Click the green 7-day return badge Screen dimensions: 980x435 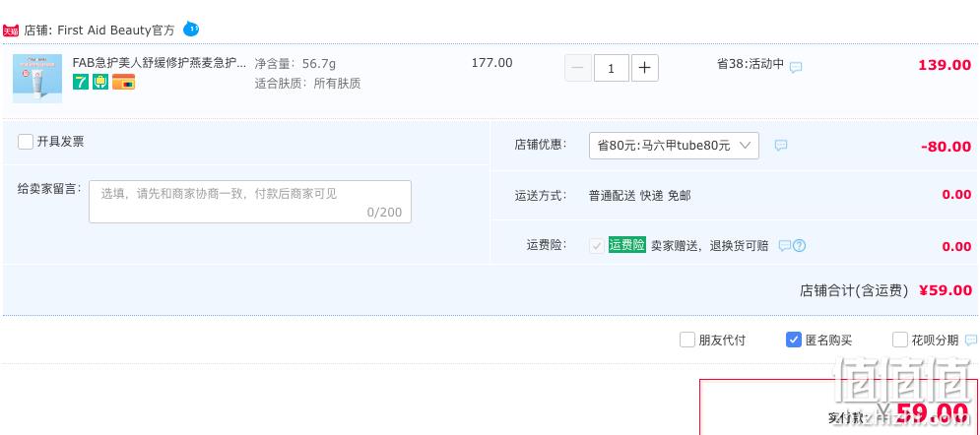(81, 82)
